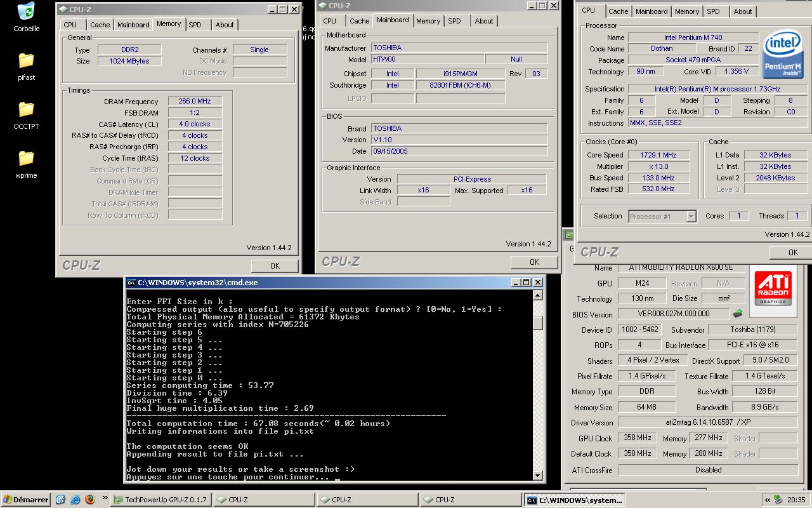Viewport: 812px width, 508px height.
Task: Select CPU-Z taskbar button beside GPU-Z button
Action: [265, 500]
